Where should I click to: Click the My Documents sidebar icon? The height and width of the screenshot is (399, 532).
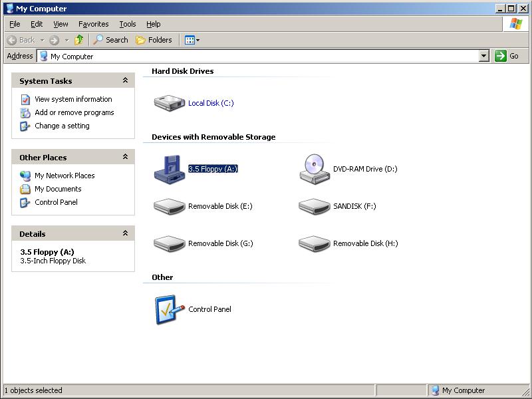pyautogui.click(x=25, y=189)
